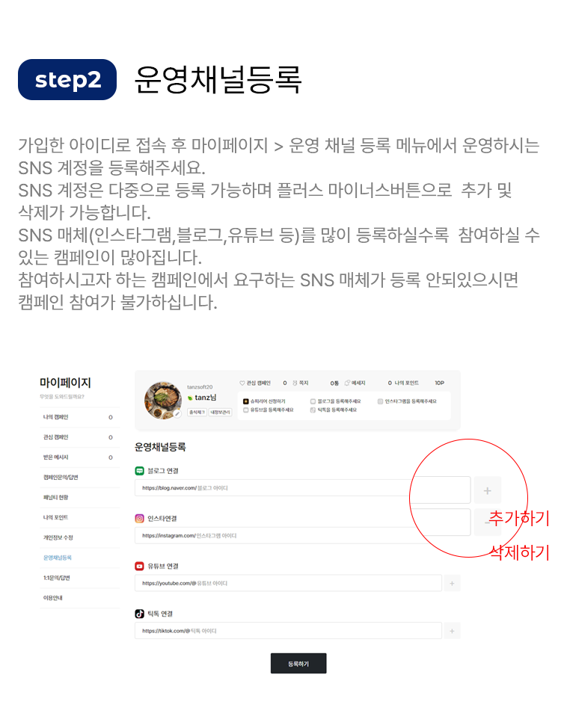Click the plus button beside YouTube URL field

[x=452, y=584]
